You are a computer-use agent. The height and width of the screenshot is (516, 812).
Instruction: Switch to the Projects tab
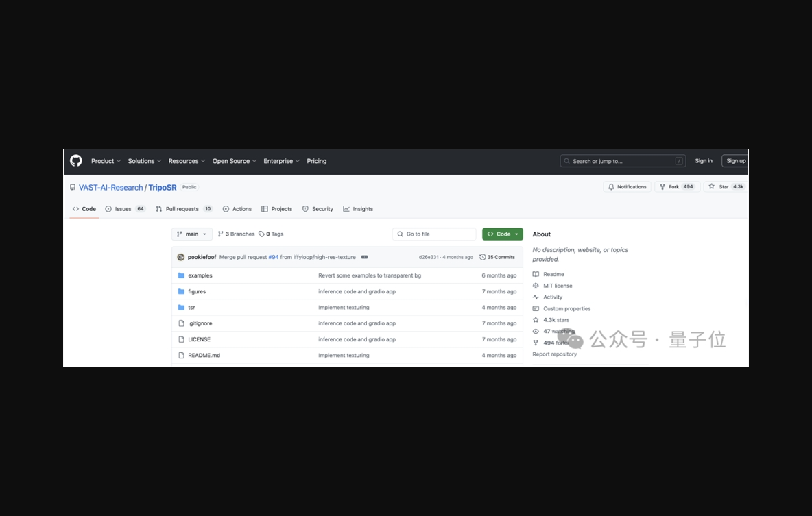(276, 209)
